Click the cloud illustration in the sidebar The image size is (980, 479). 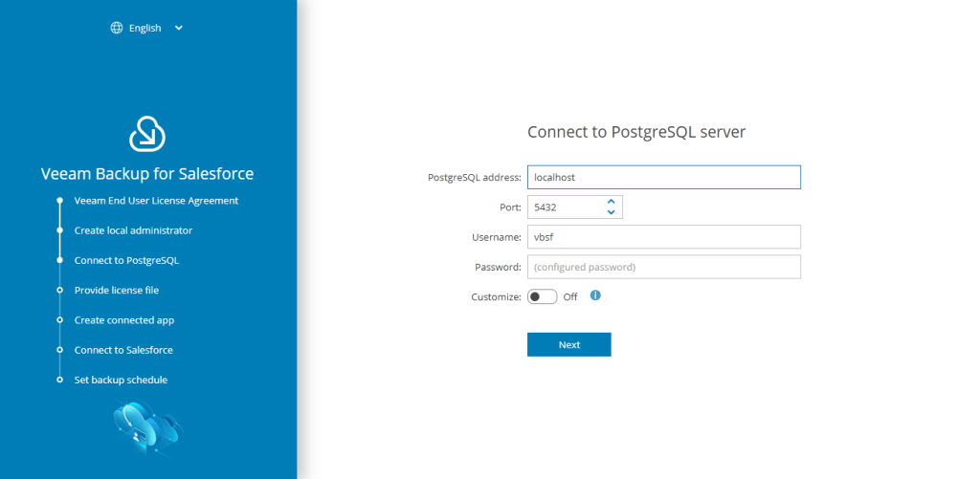145,426
